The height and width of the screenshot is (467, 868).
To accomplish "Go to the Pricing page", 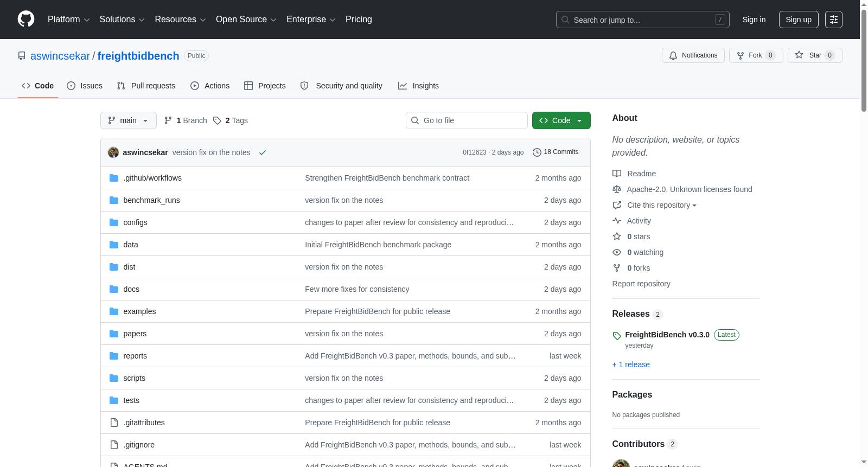I will click(x=359, y=20).
